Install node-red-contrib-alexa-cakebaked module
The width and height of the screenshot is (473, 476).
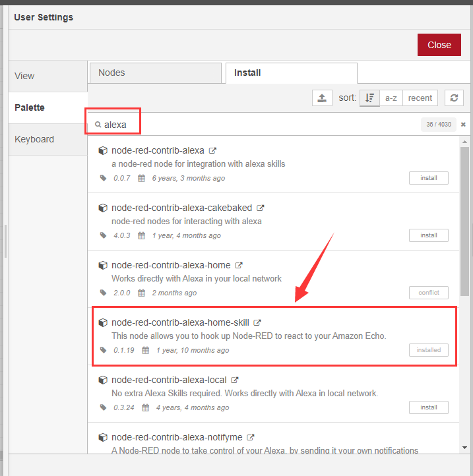(428, 235)
